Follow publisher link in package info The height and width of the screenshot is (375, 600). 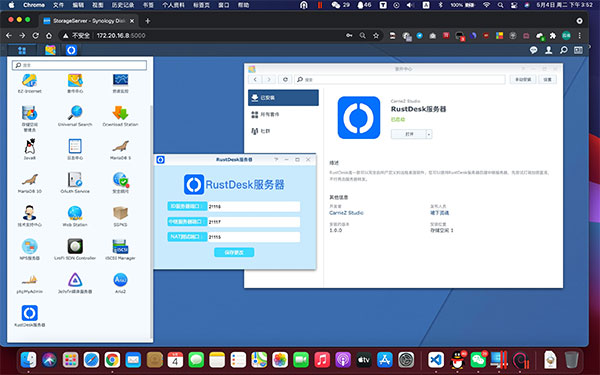pos(440,213)
